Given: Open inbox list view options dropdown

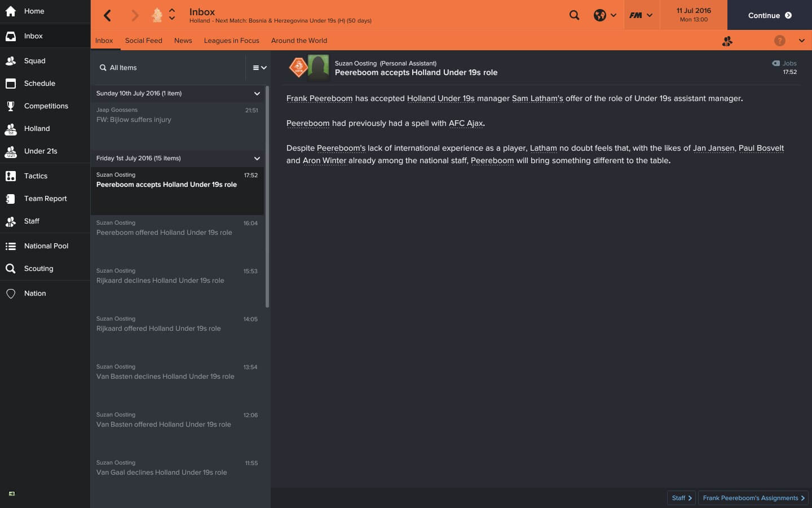Looking at the screenshot, I should (259, 68).
